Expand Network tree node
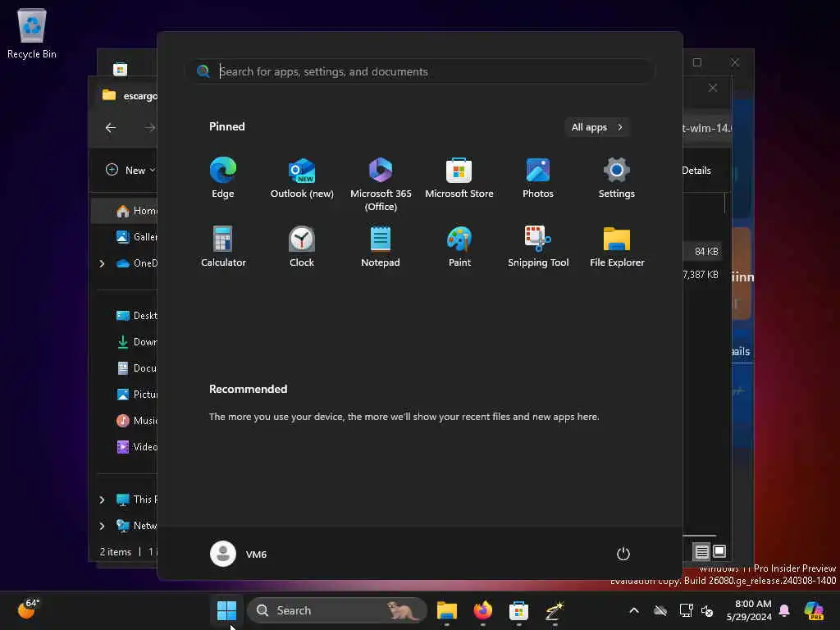Screen dimensions: 840x630 point(102,526)
